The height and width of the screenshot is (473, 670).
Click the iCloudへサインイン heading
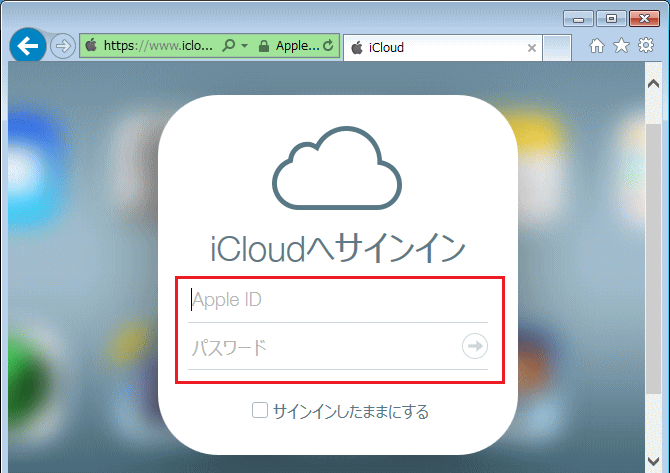(x=338, y=248)
